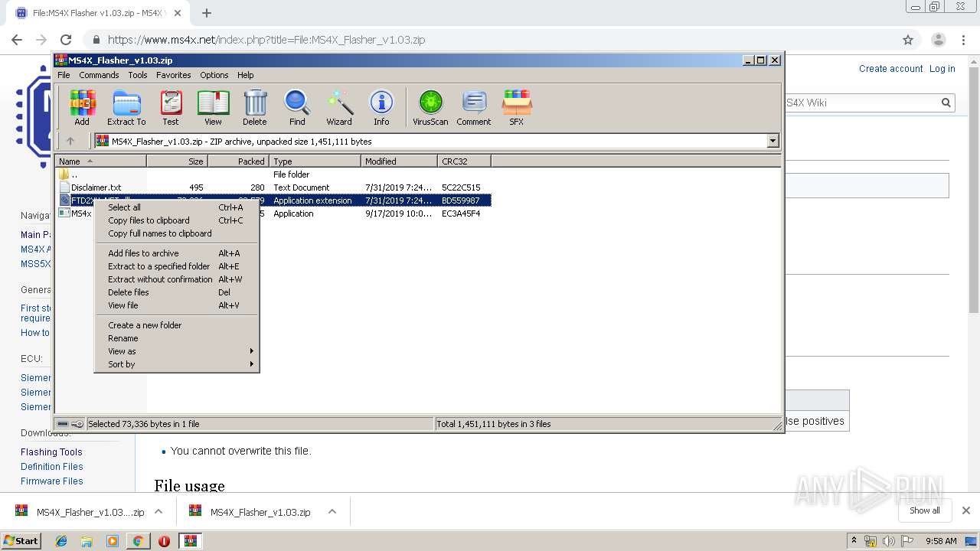980x551 pixels.
Task: Select the parent folder '..' row
Action: [273, 174]
